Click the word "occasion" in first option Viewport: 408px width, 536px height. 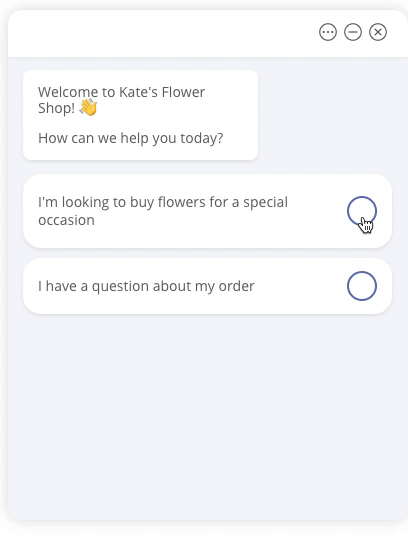[x=66, y=220]
